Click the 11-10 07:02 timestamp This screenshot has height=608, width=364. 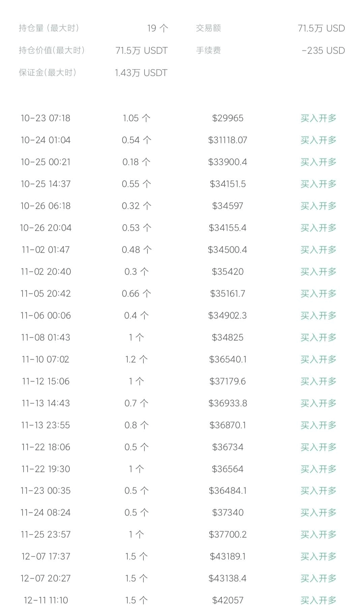(45, 359)
